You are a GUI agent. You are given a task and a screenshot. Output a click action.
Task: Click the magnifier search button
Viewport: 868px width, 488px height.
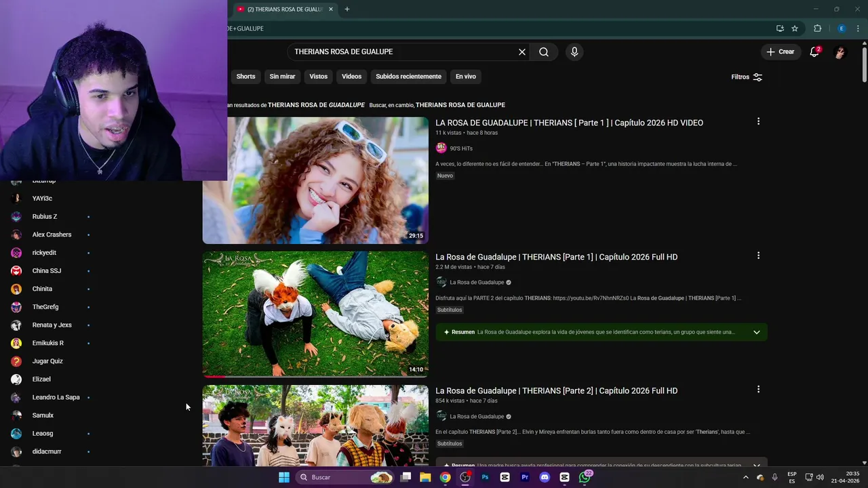click(x=544, y=52)
